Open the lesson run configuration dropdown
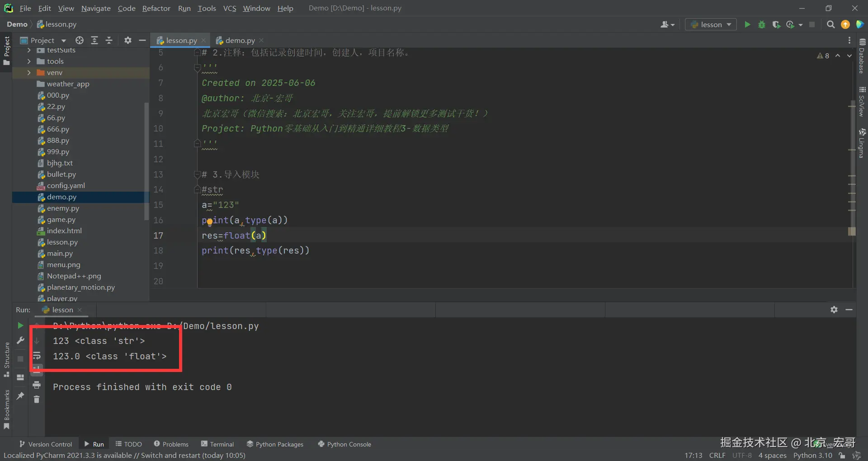Viewport: 868px width, 461px height. coord(711,24)
